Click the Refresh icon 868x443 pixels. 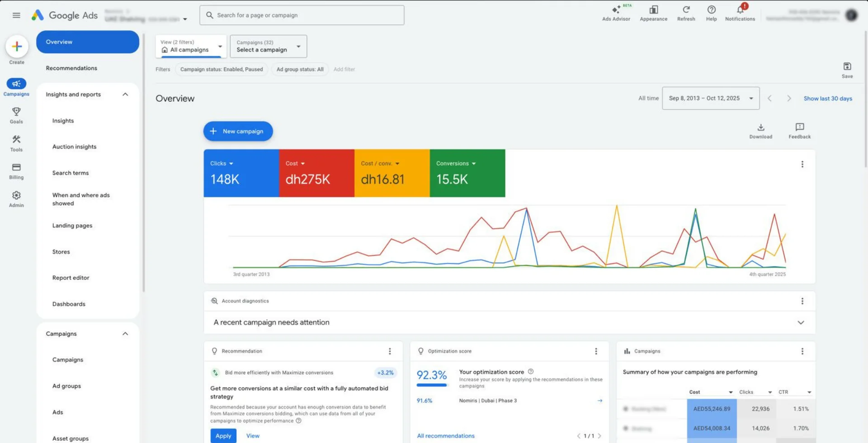click(x=686, y=10)
